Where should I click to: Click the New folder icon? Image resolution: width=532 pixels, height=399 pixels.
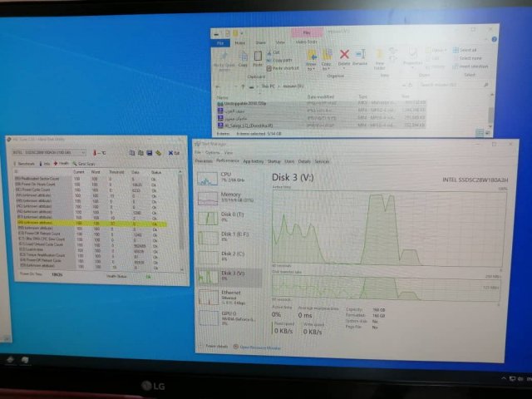tap(381, 57)
